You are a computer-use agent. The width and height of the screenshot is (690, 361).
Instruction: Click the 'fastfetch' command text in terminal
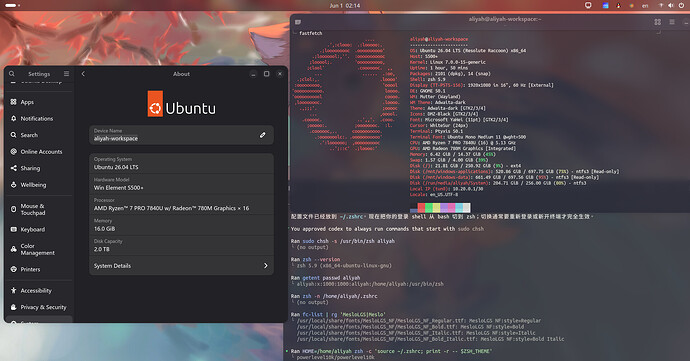[311, 33]
